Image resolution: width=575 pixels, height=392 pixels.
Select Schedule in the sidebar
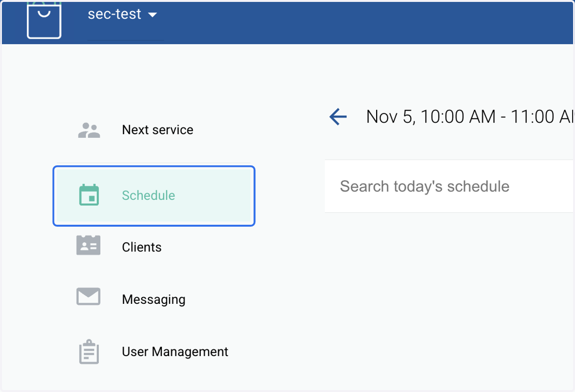154,196
